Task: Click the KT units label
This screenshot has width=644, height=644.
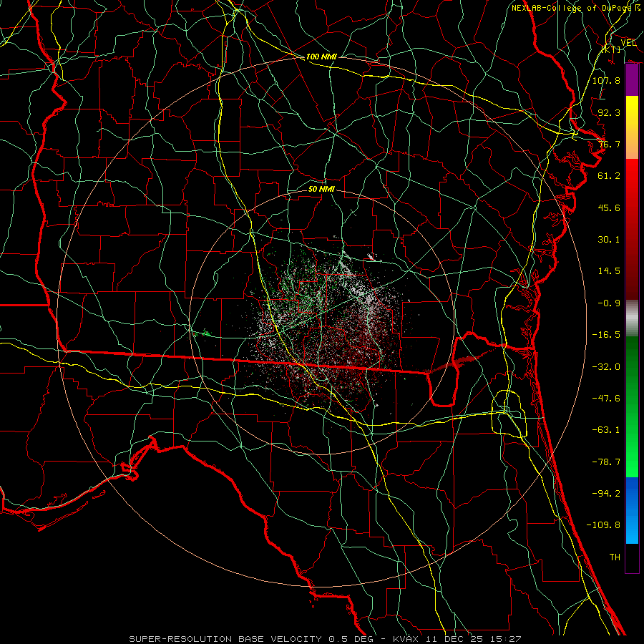Action: (x=611, y=49)
